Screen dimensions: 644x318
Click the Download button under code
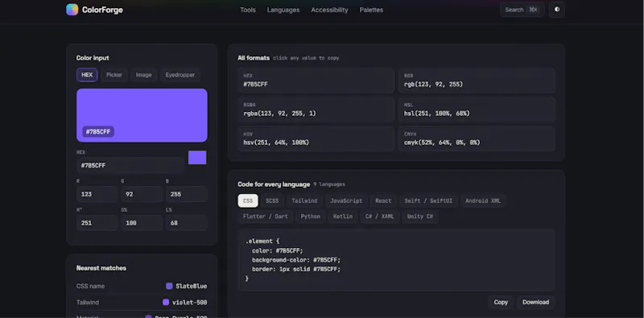[x=535, y=302]
